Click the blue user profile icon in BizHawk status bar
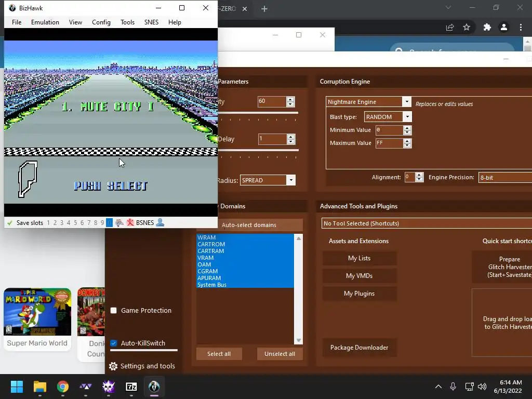The height and width of the screenshot is (399, 532). (160, 222)
